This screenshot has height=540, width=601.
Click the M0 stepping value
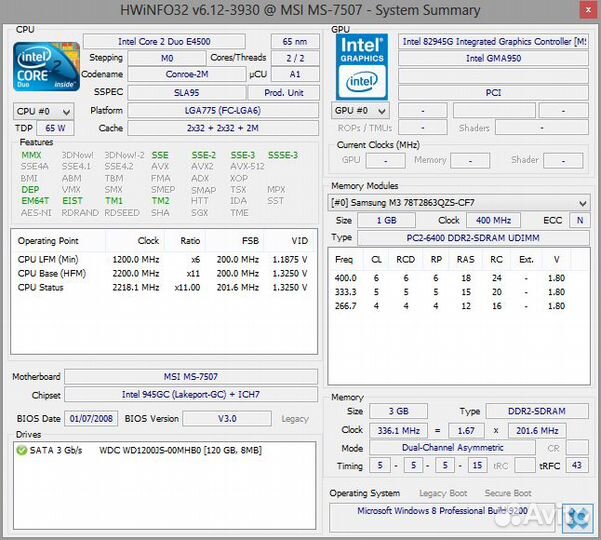pyautogui.click(x=167, y=58)
